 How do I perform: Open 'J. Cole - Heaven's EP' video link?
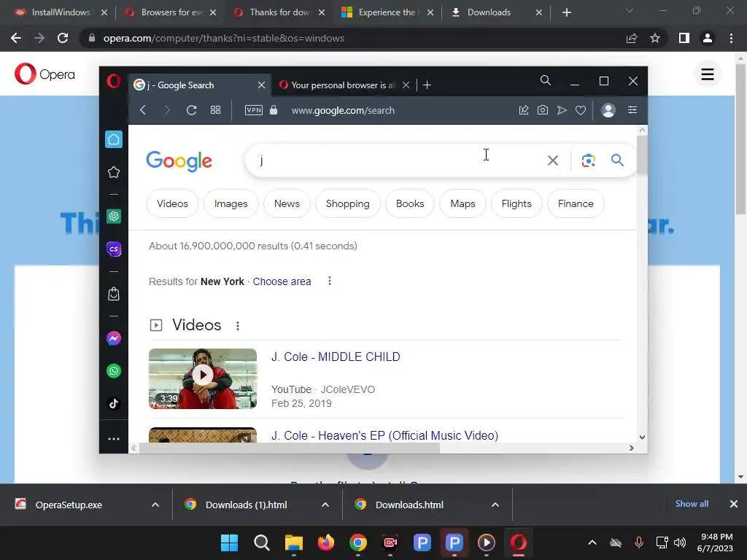coord(385,435)
